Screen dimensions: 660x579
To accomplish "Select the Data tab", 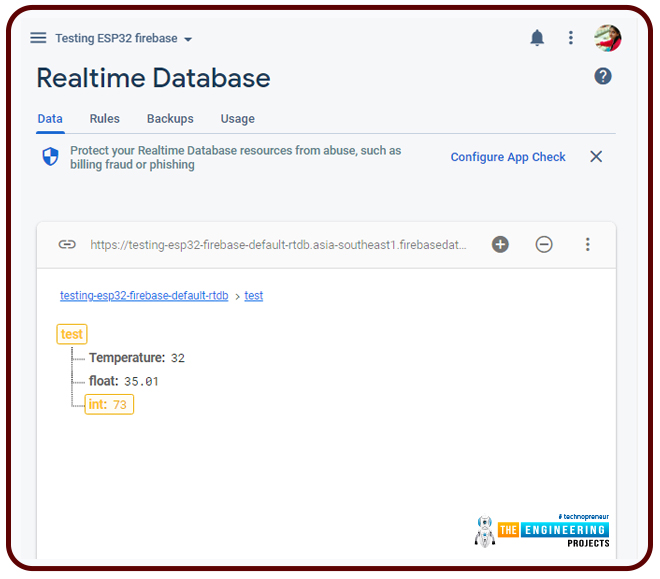I will (50, 119).
